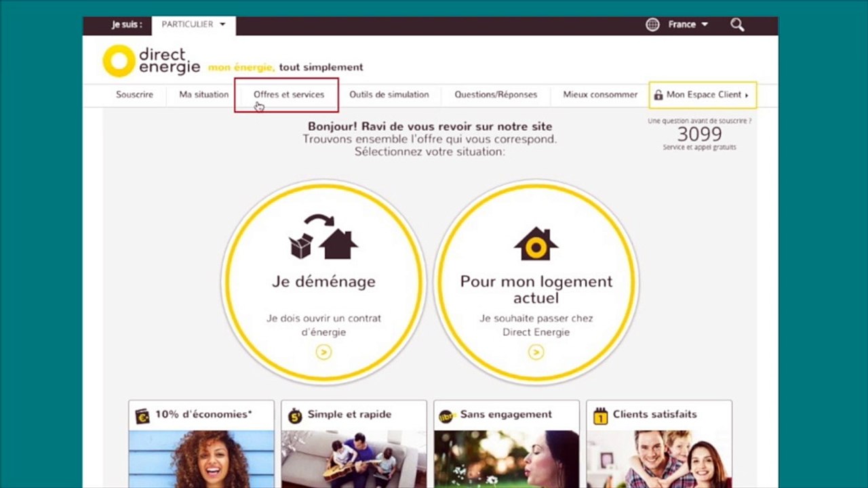This screenshot has width=868, height=488.
Task: Open Questions/Réponses menu
Action: click(x=496, y=95)
